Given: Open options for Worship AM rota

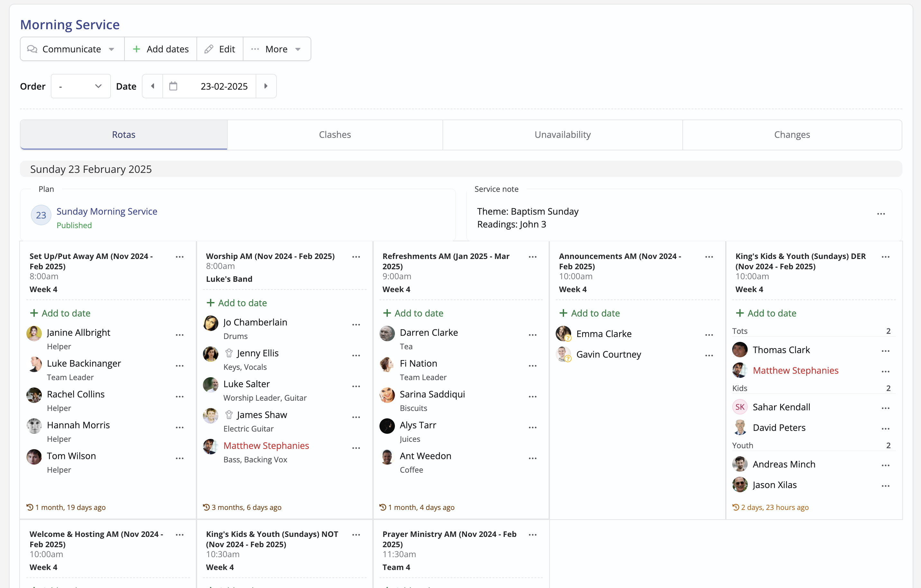Looking at the screenshot, I should (x=356, y=257).
